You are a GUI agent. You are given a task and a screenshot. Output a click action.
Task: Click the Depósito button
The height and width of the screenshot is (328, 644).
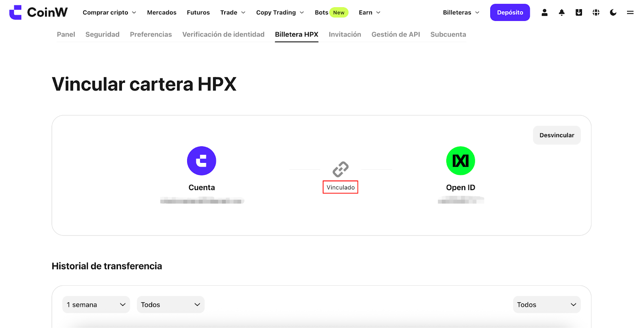(510, 12)
